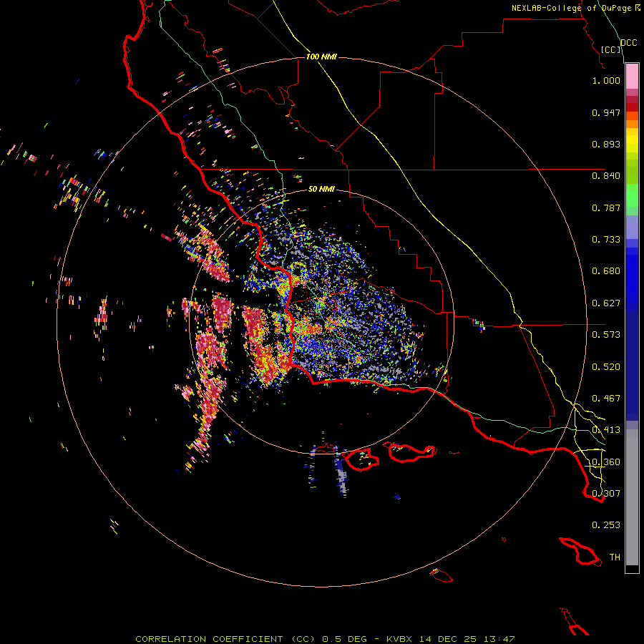Screen dimensions: 644x644
Task: Select the 0.307 legend value
Action: pos(606,493)
